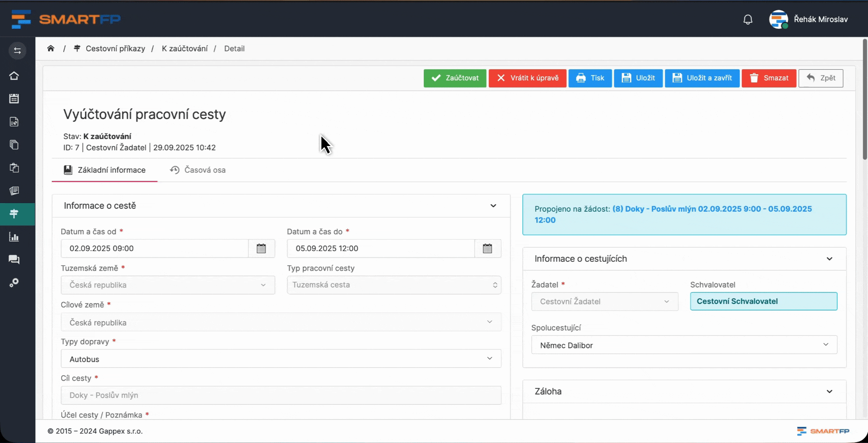Open the bar chart reports sidebar icon
The width and height of the screenshot is (868, 443).
pyautogui.click(x=14, y=237)
